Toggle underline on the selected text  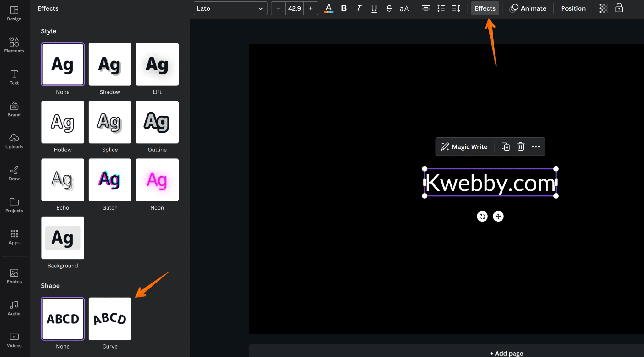[x=374, y=8]
